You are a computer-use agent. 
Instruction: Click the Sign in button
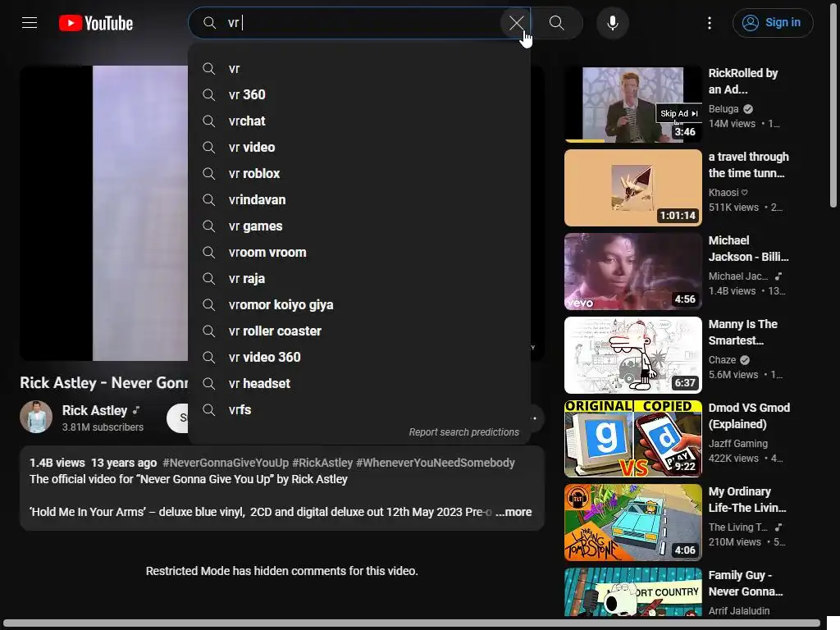pos(773,22)
